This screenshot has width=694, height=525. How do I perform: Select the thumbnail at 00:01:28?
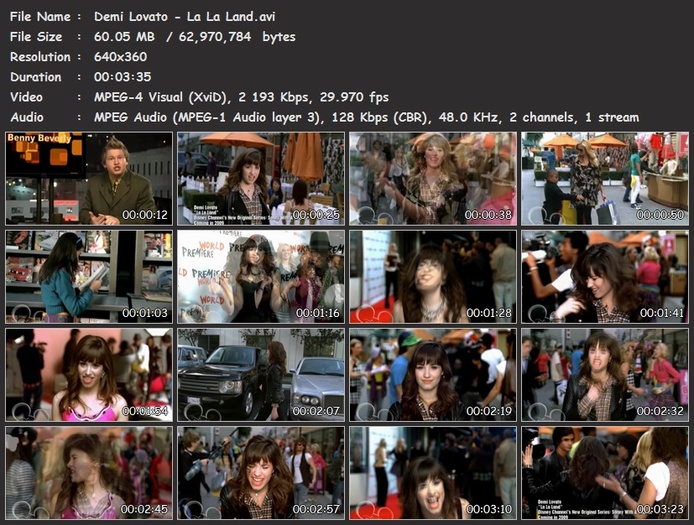pyautogui.click(x=432, y=276)
